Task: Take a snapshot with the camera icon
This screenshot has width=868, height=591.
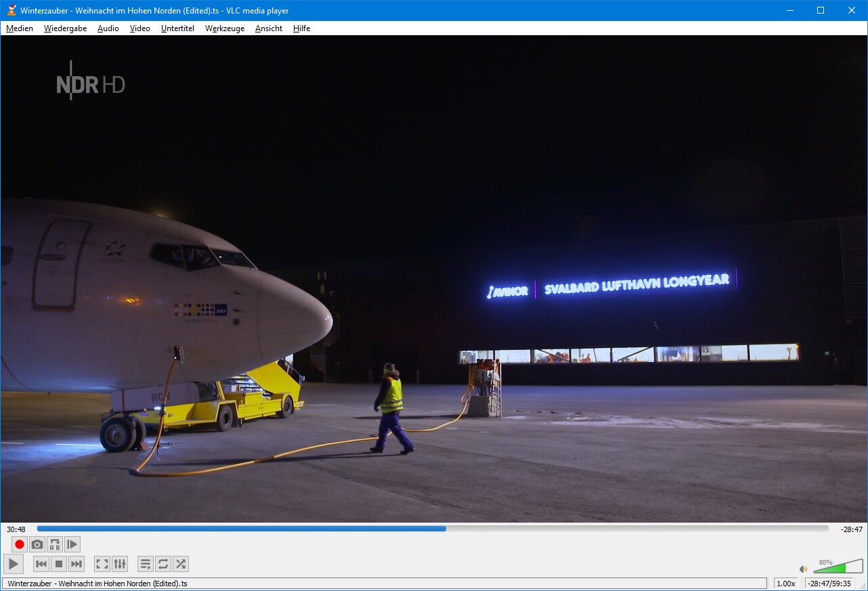Action: (37, 544)
